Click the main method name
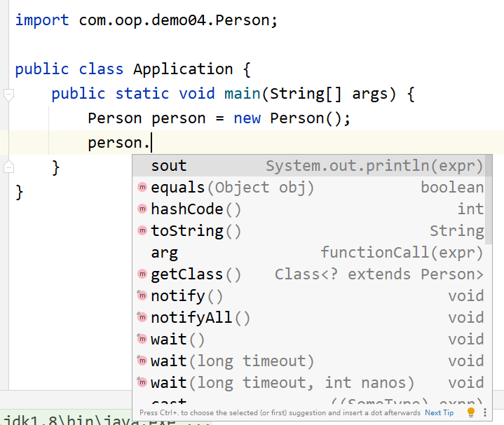Image resolution: width=504 pixels, height=425 pixels. (243, 93)
